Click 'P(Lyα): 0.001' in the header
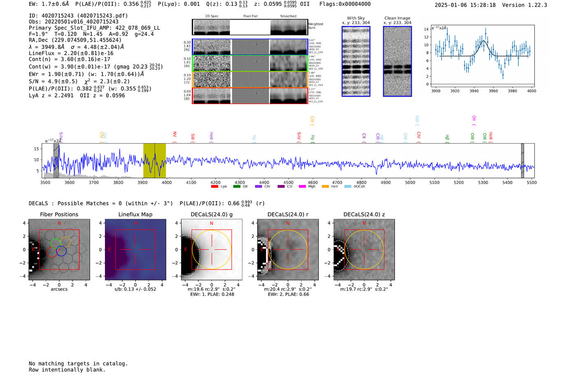Image resolution: width=576 pixels, height=392 pixels. tap(179, 4)
